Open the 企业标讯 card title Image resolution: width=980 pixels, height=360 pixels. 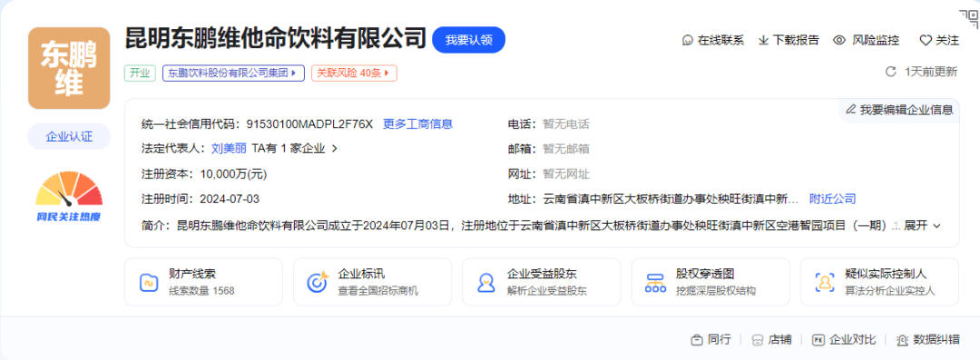click(x=361, y=275)
